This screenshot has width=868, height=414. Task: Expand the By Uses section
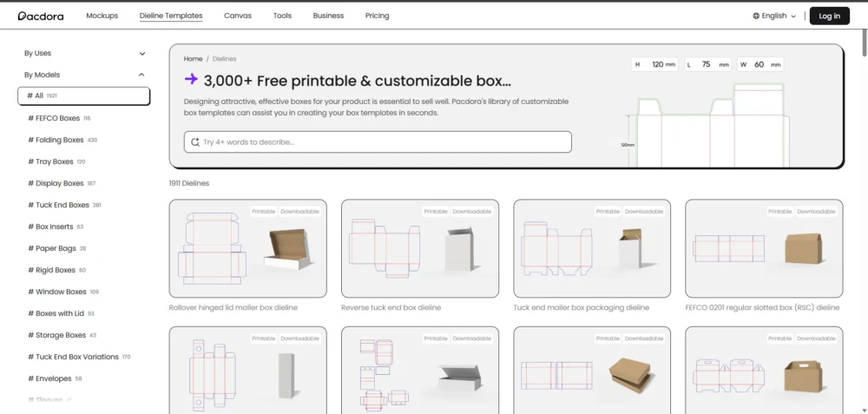(x=85, y=53)
